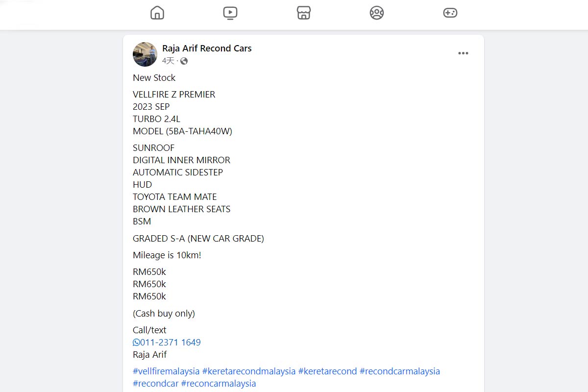Open the #recondcarmalaysia hashtag

pos(400,371)
